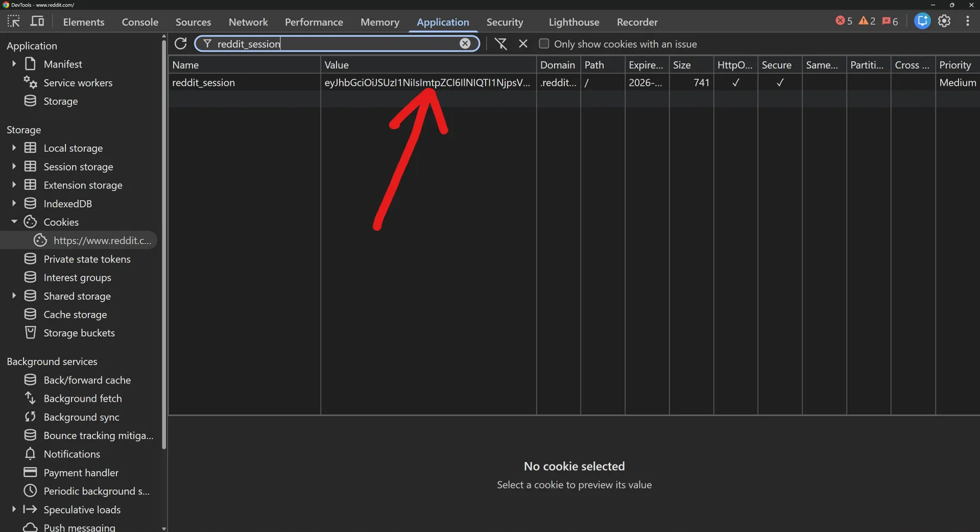Expand the Session storage arrow

coord(14,166)
